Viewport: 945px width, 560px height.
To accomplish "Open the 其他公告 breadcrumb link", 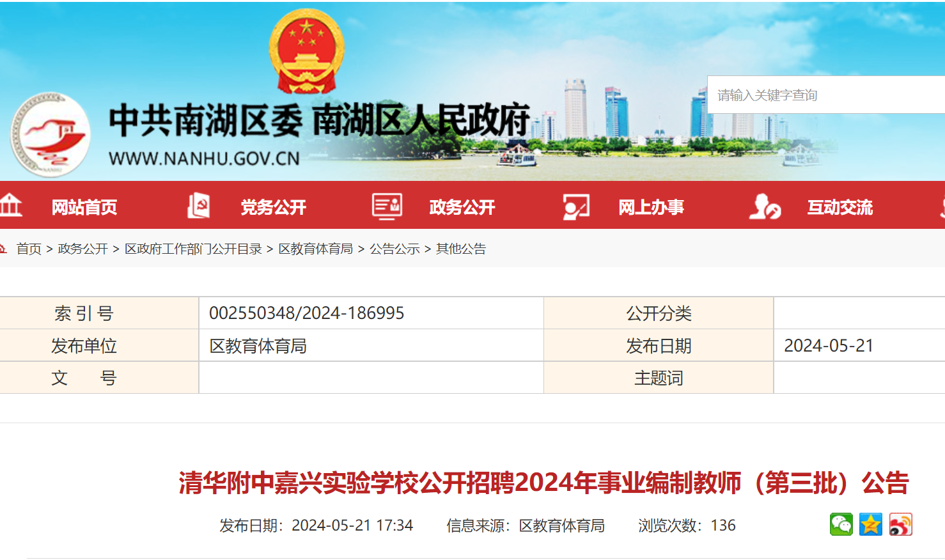I will (461, 249).
